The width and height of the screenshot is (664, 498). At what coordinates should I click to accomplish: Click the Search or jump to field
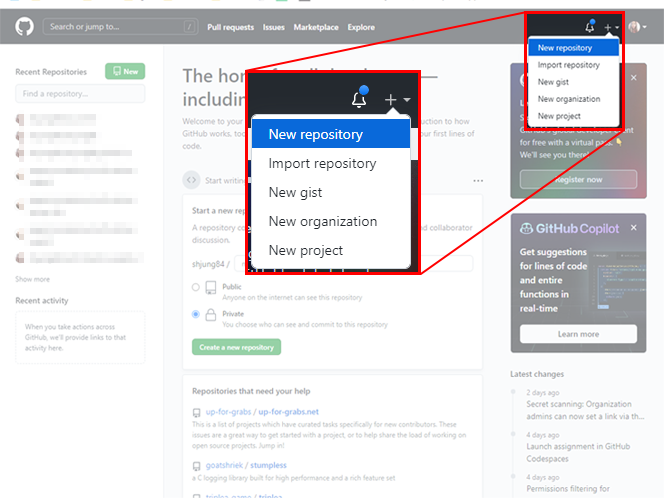120,27
